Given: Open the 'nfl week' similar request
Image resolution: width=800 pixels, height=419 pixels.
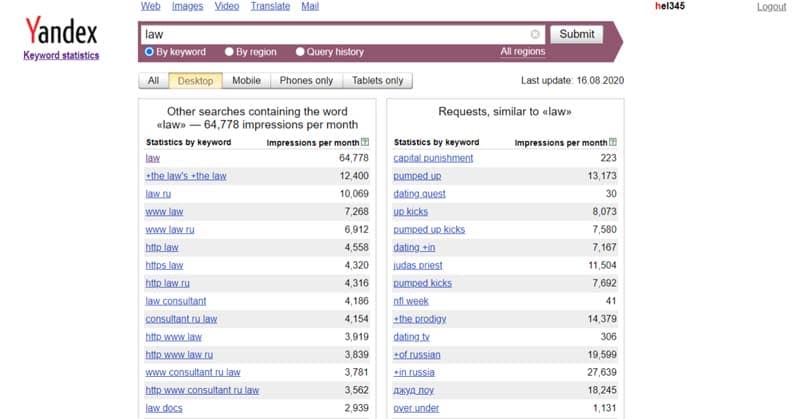Looking at the screenshot, I should click(411, 301).
